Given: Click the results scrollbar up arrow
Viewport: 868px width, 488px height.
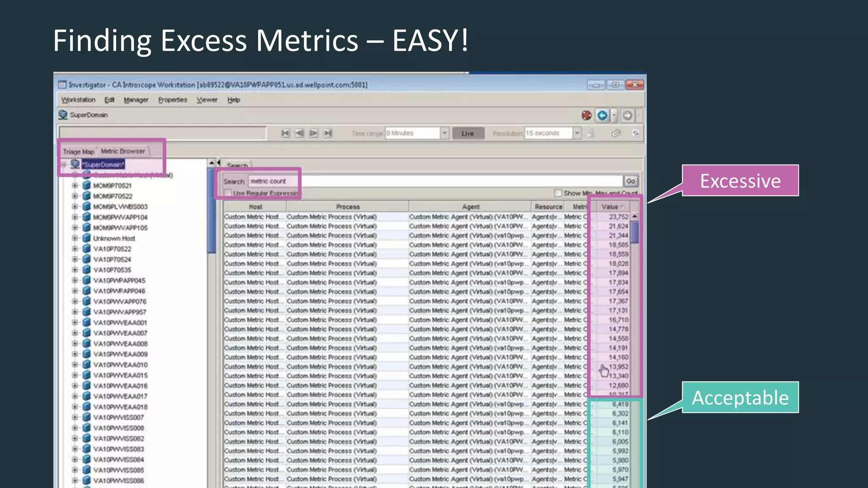Looking at the screenshot, I should (x=634, y=216).
